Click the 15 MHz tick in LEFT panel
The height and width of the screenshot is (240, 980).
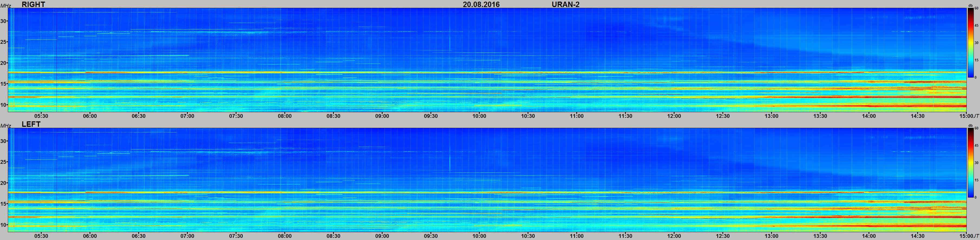pos(4,204)
